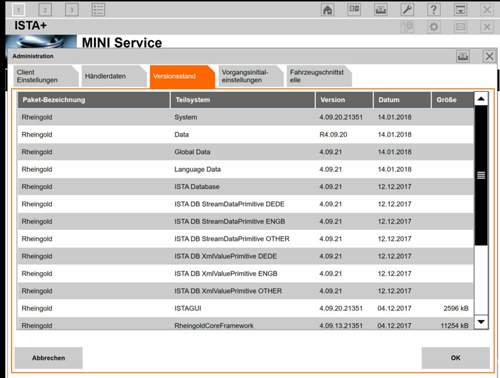Open the help question mark icon
This screenshot has width=500, height=378.
click(434, 10)
